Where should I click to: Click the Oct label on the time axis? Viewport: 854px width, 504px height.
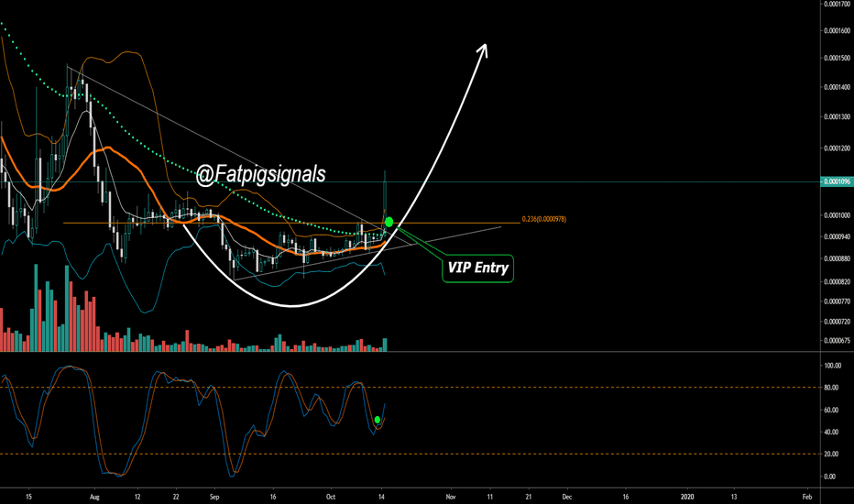point(331,497)
